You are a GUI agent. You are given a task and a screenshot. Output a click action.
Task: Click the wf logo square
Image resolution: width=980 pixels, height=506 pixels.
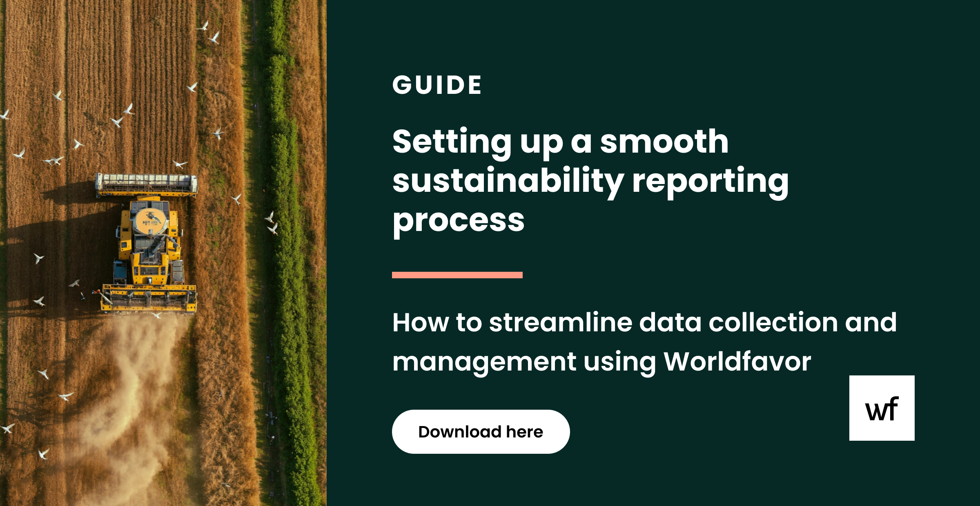[882, 408]
